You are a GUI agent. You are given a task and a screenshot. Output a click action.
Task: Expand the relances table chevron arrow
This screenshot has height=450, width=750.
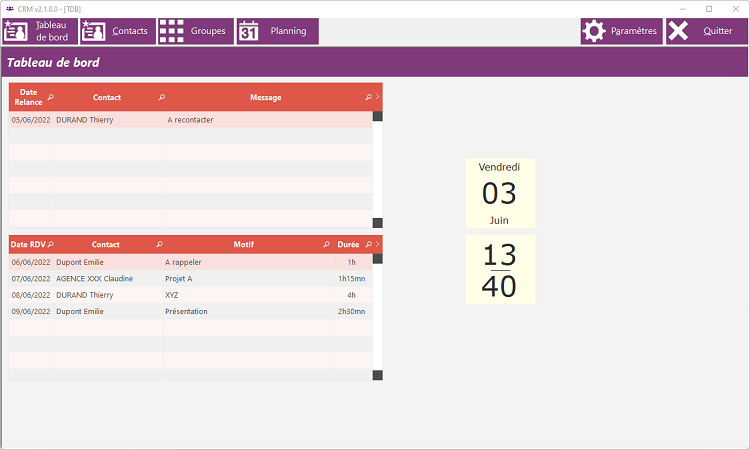point(377,97)
